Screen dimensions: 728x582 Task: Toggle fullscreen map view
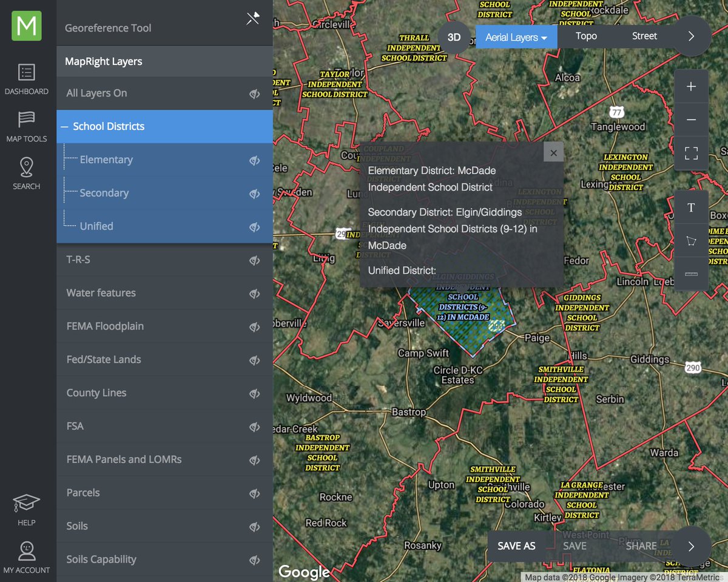(x=691, y=153)
